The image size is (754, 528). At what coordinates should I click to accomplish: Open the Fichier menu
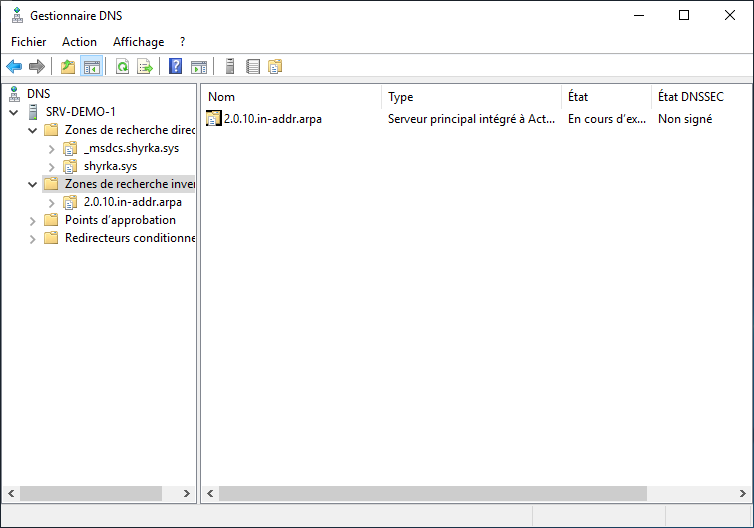tap(28, 42)
